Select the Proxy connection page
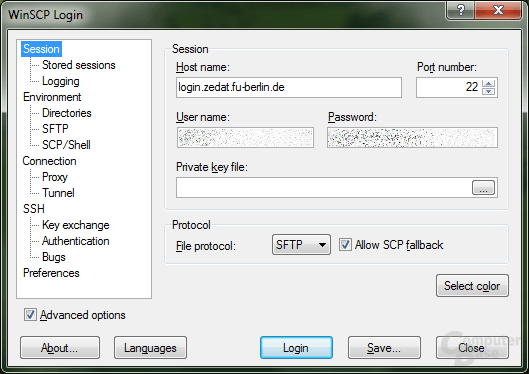Viewport: 529px width, 374px height. click(x=55, y=177)
